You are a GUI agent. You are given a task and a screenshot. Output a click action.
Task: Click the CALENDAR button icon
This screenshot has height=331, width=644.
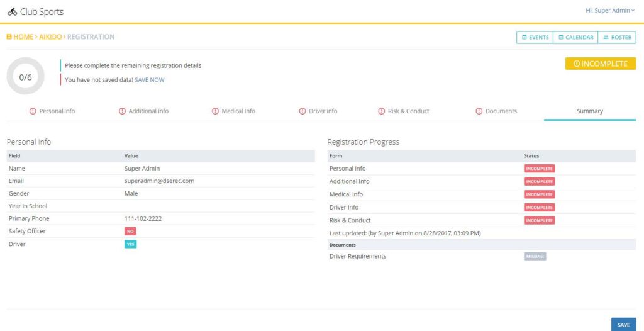point(560,37)
